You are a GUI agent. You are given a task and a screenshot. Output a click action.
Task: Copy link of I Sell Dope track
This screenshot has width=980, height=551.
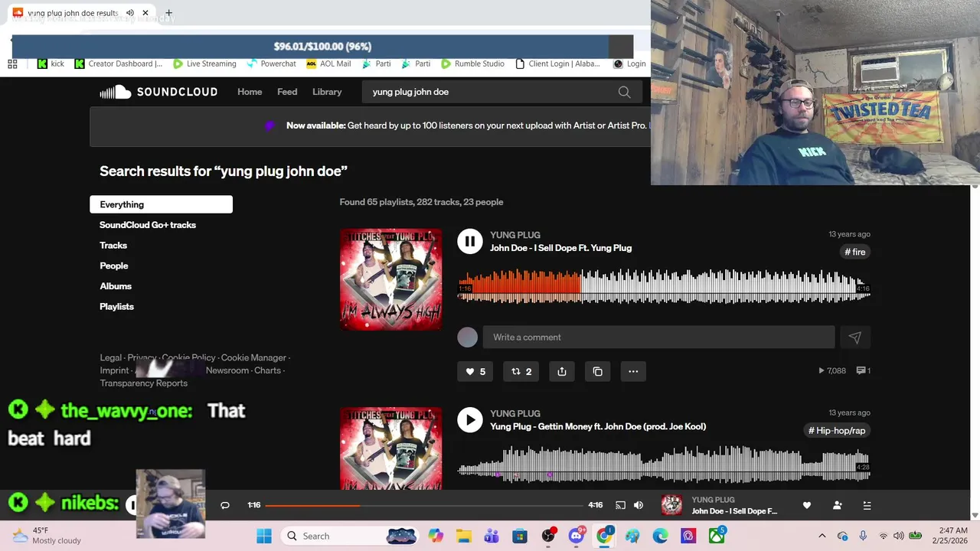tap(598, 371)
